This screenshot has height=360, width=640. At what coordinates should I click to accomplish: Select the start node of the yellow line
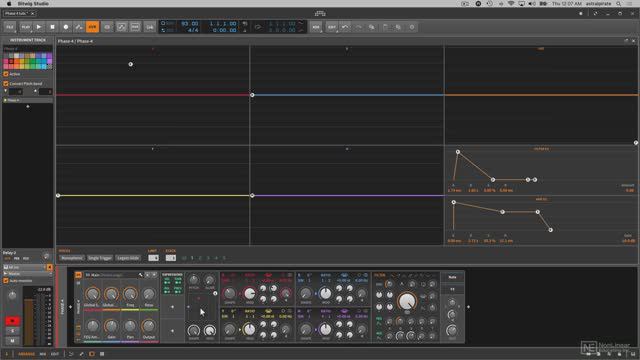pos(58,196)
